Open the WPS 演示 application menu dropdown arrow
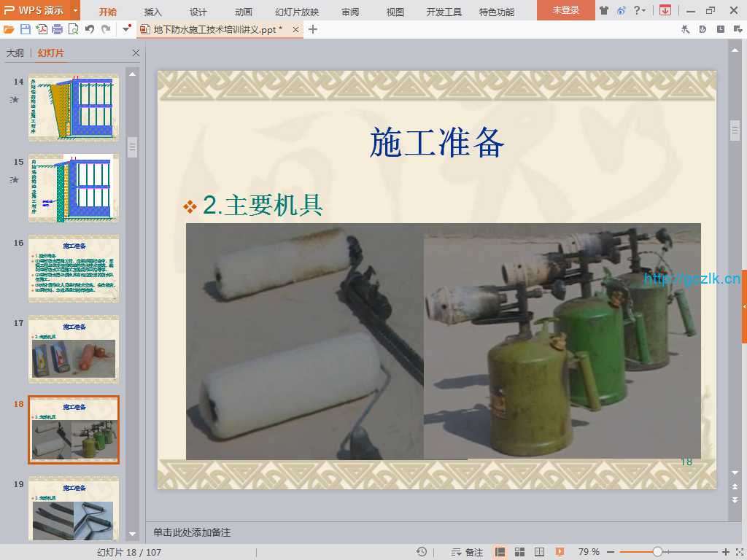 coord(74,11)
